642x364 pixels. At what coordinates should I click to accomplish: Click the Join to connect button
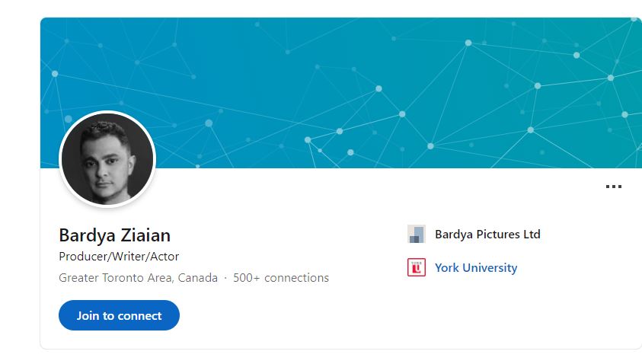point(119,315)
